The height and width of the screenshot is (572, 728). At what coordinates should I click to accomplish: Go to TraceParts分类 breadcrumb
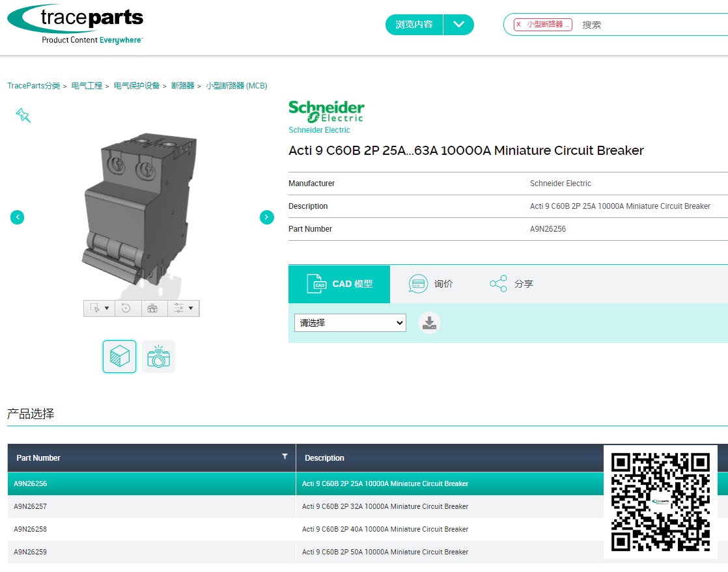[x=33, y=86]
